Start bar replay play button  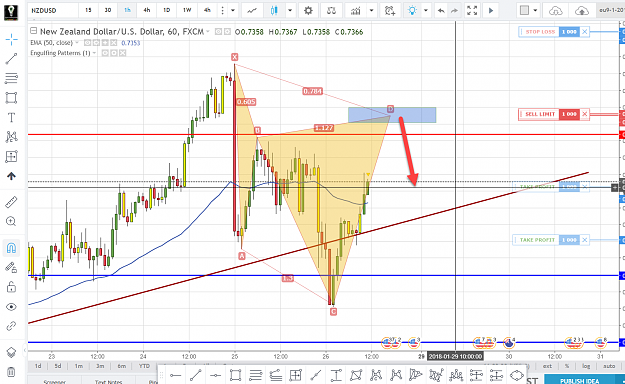[491, 11]
